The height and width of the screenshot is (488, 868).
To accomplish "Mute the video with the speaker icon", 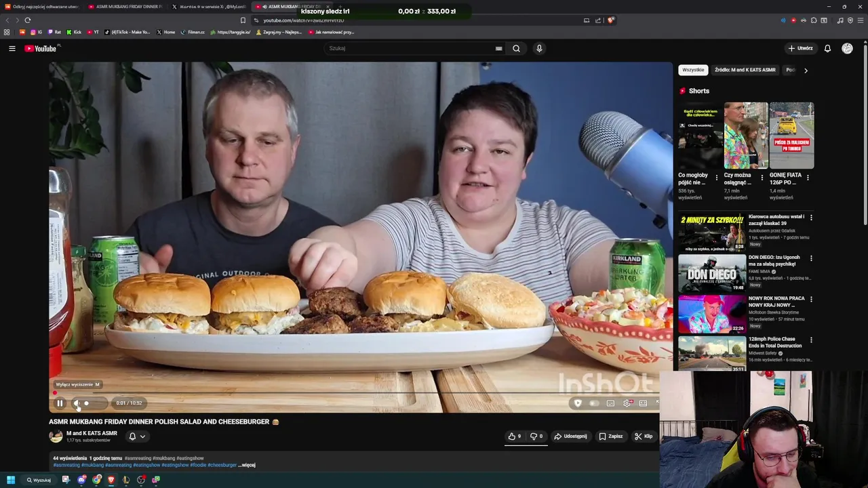I will pyautogui.click(x=77, y=403).
